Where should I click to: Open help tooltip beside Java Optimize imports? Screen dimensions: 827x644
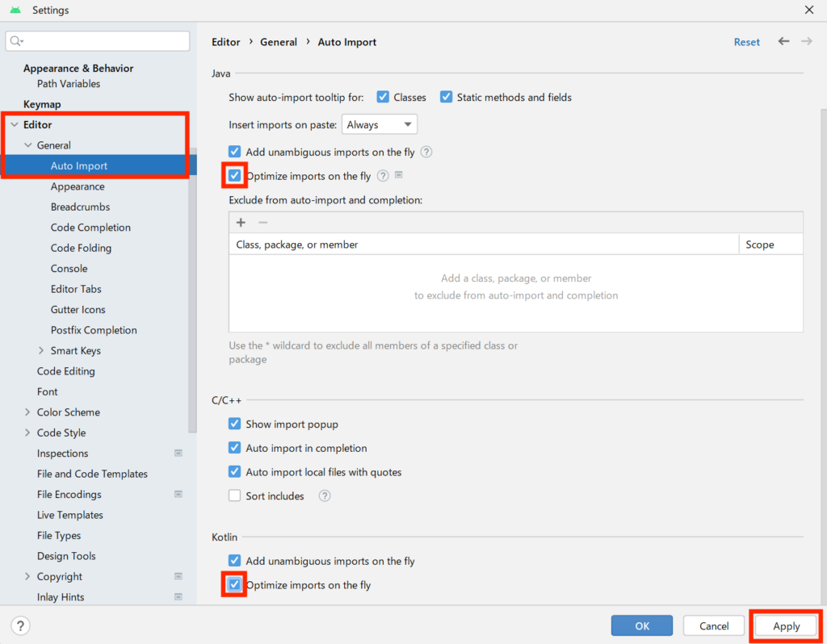pos(383,175)
